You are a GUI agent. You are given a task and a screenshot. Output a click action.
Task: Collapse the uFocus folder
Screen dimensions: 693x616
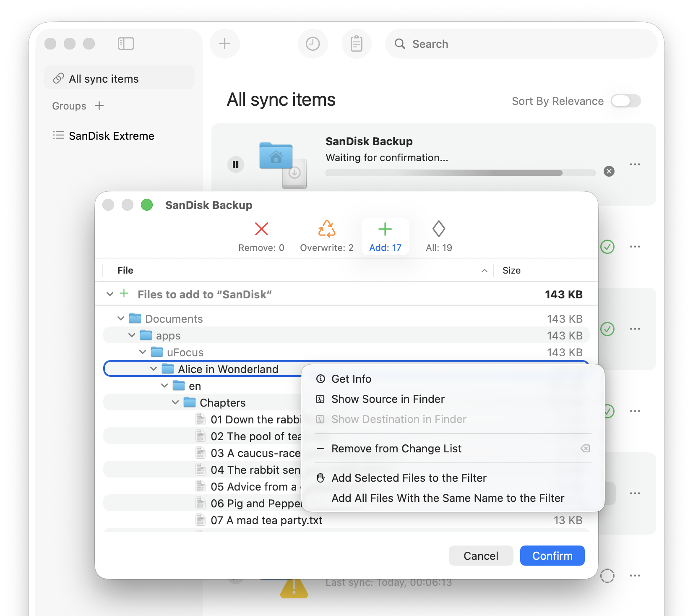click(x=143, y=352)
